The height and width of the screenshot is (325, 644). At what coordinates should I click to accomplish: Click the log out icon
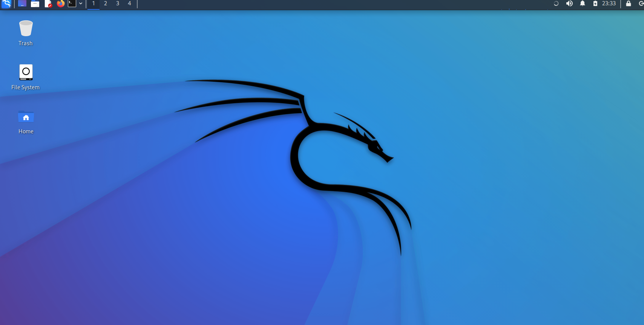pos(641,3)
